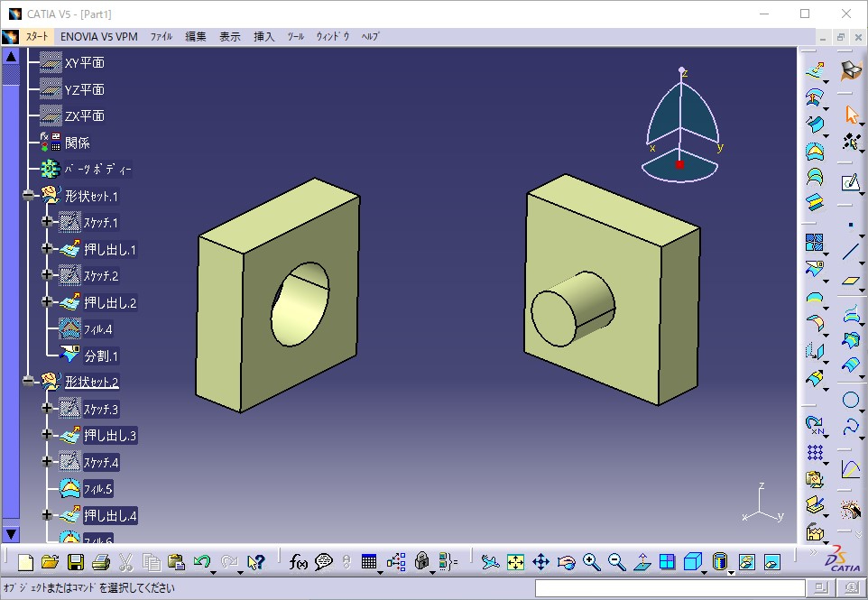
Task: Click the Undo arrow icon
Action: pyautogui.click(x=202, y=562)
